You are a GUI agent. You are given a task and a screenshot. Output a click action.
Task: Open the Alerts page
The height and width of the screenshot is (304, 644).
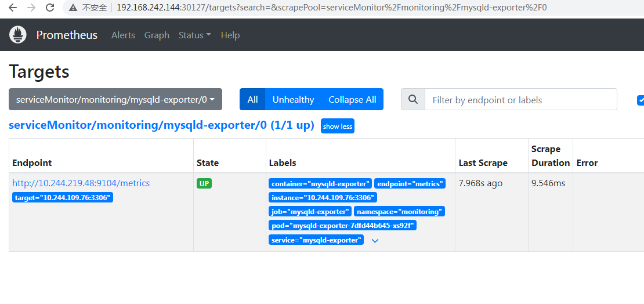[x=123, y=35]
